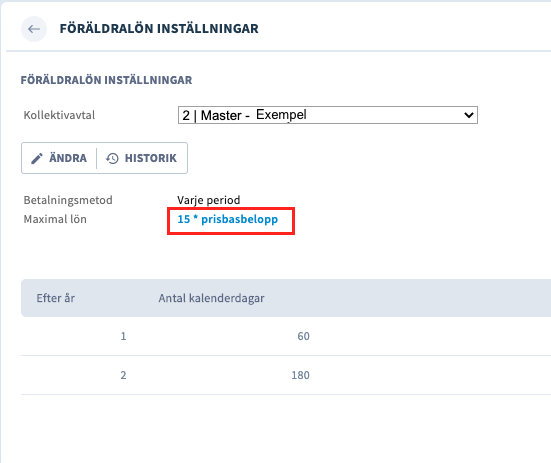Image resolution: width=551 pixels, height=463 pixels.
Task: Go back using the arrow button
Action: pos(34,29)
